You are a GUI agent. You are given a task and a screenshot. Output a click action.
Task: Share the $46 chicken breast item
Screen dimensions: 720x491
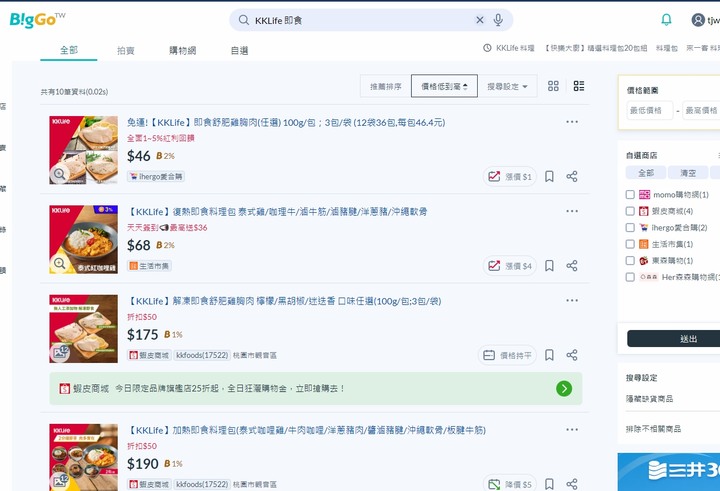point(572,176)
